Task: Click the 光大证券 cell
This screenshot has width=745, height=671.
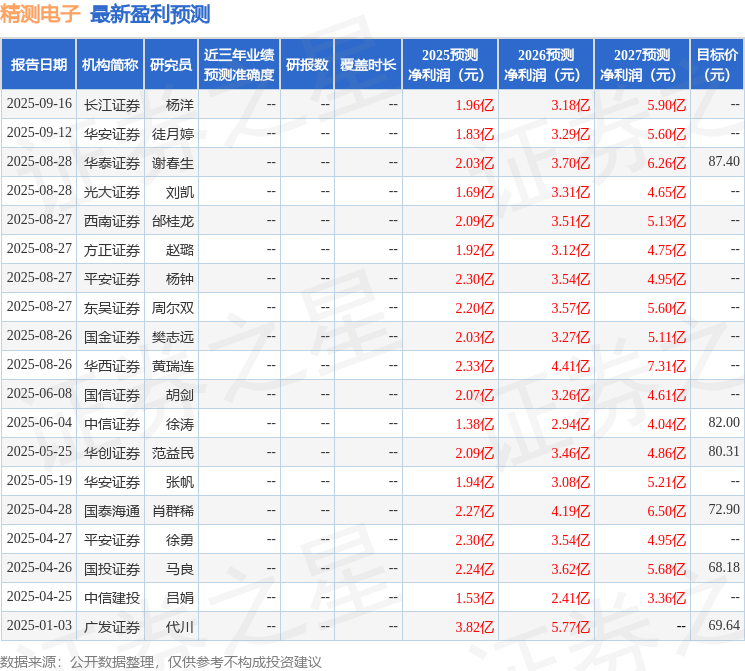Action: 112,192
